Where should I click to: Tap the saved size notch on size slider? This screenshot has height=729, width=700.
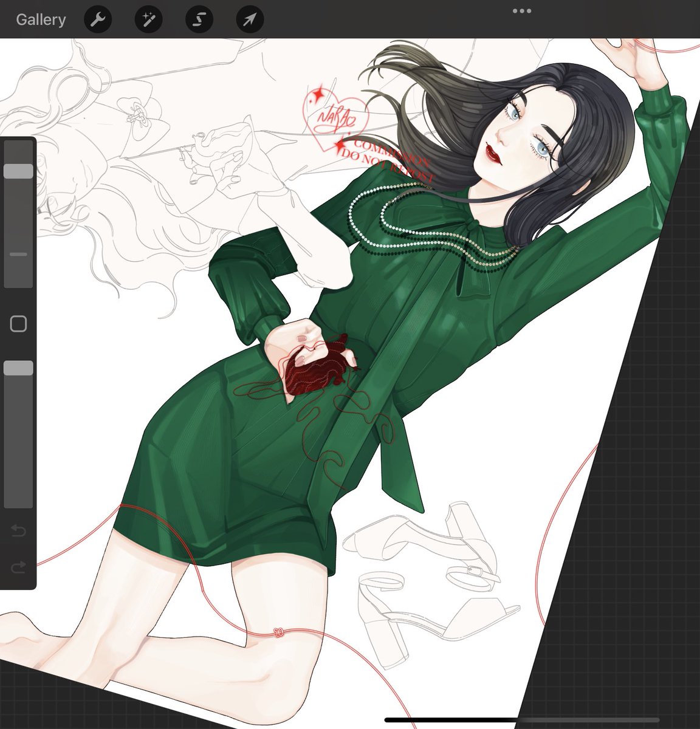pos(18,255)
